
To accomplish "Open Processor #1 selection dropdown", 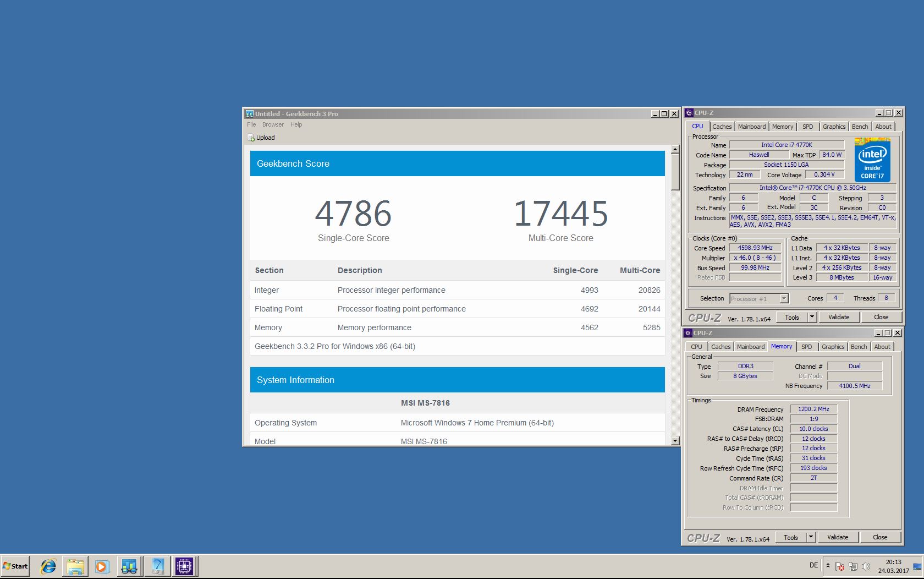I will pyautogui.click(x=759, y=298).
